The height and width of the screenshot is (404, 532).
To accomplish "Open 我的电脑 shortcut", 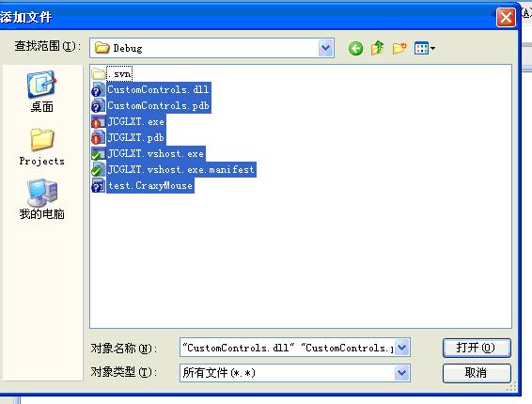I will (x=41, y=199).
